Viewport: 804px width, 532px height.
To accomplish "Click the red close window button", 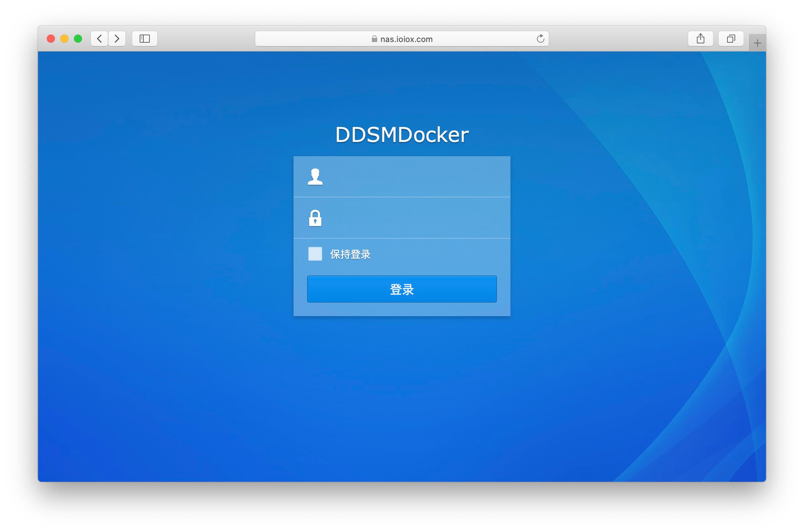I will point(51,39).
